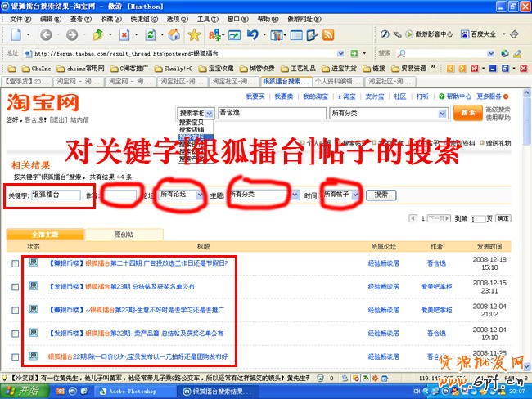
Task: Tick checkbox for 第二十四期 post
Action: coord(16,263)
